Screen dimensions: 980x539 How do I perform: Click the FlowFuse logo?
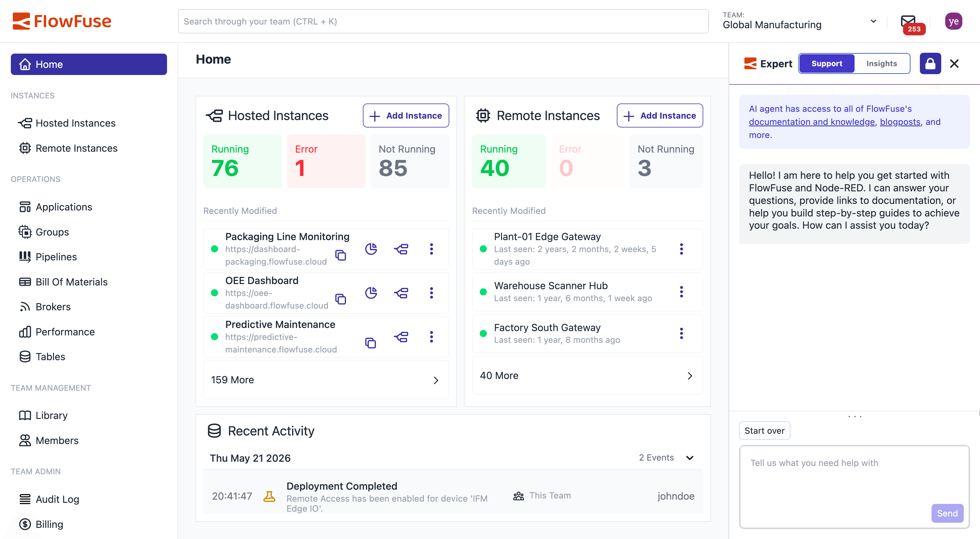62,21
